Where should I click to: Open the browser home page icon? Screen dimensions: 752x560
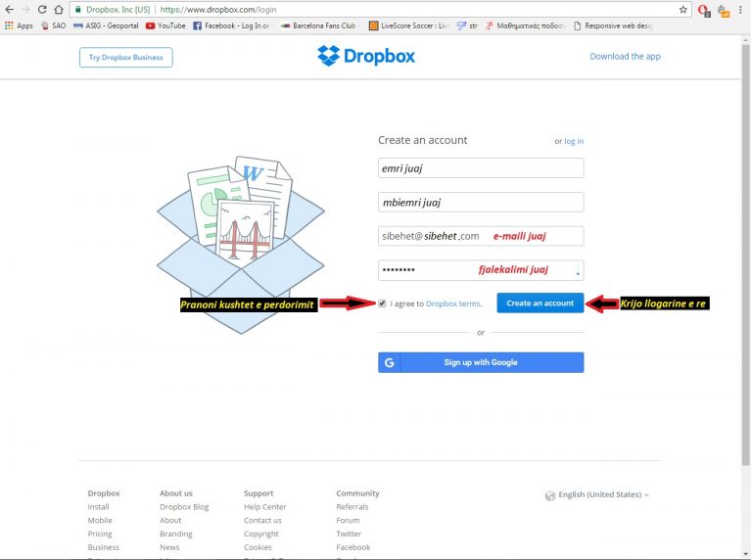tap(59, 10)
